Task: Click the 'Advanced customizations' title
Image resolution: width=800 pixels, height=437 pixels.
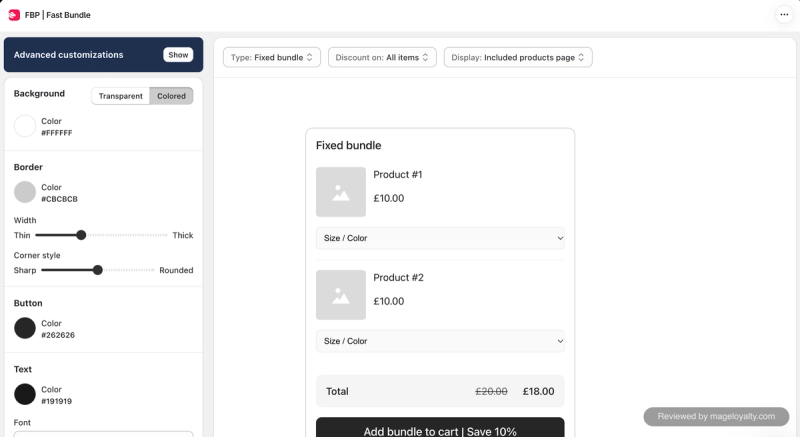Action: 68,55
